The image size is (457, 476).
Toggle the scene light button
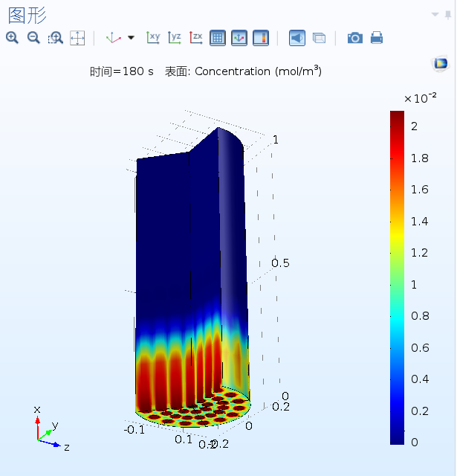[297, 38]
